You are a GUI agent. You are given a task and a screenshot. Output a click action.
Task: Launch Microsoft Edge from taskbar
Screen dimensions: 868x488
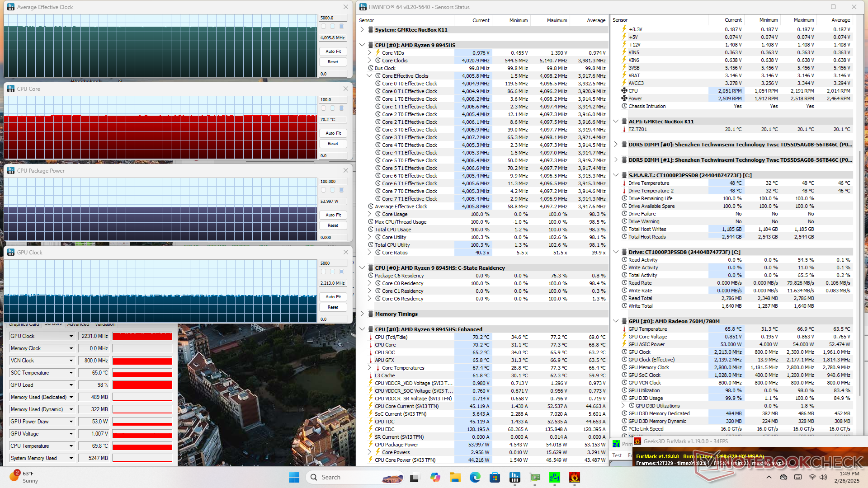pos(475,477)
